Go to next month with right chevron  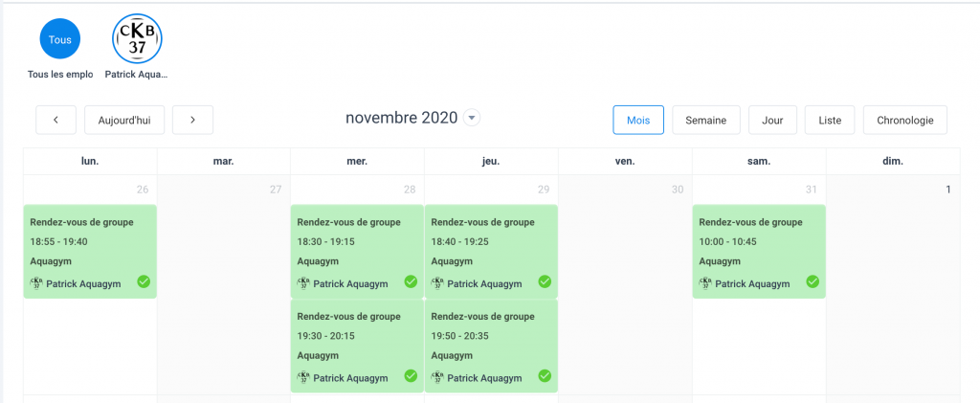click(192, 120)
